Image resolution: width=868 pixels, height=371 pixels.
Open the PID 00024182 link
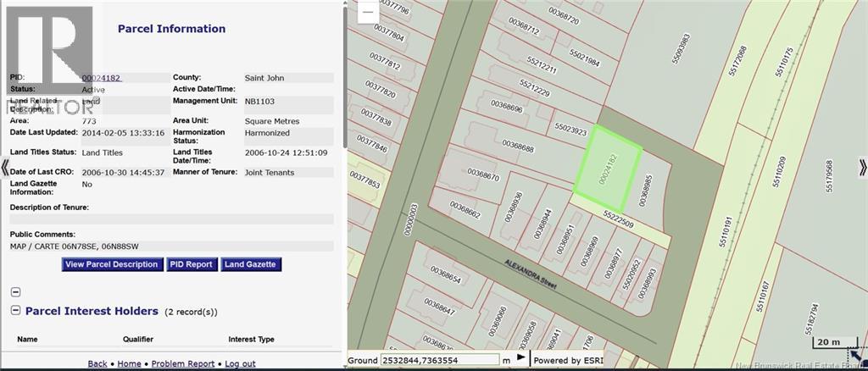click(x=102, y=78)
